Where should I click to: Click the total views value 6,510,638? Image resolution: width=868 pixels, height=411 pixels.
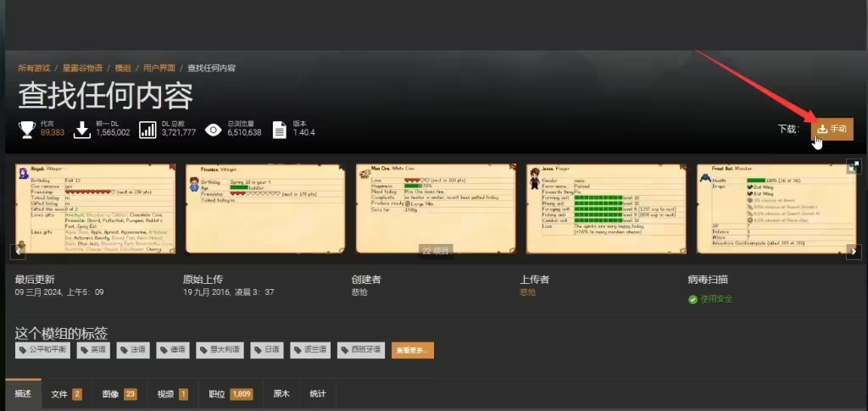tap(244, 133)
